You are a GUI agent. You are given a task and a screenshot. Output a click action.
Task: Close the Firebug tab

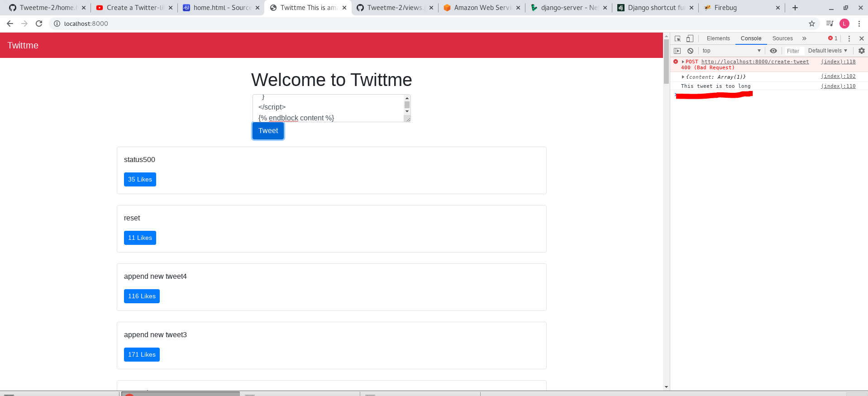(778, 8)
